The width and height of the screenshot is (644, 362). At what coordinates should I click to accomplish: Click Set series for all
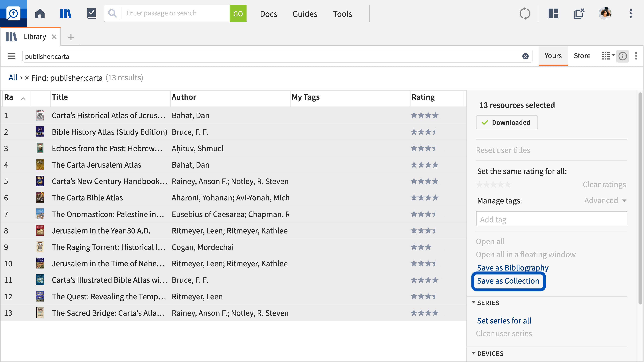pyautogui.click(x=504, y=321)
